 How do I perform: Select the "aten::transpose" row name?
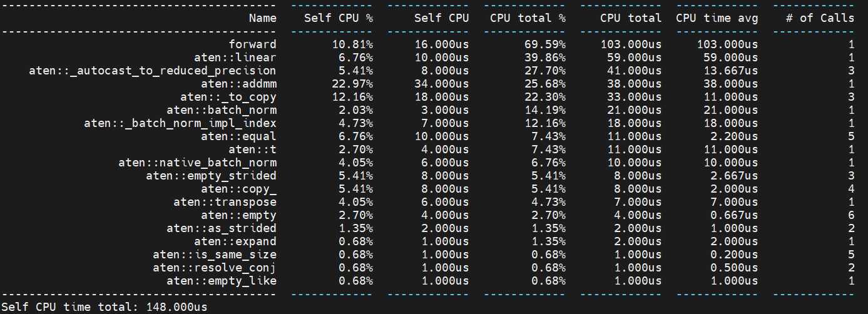click(225, 202)
